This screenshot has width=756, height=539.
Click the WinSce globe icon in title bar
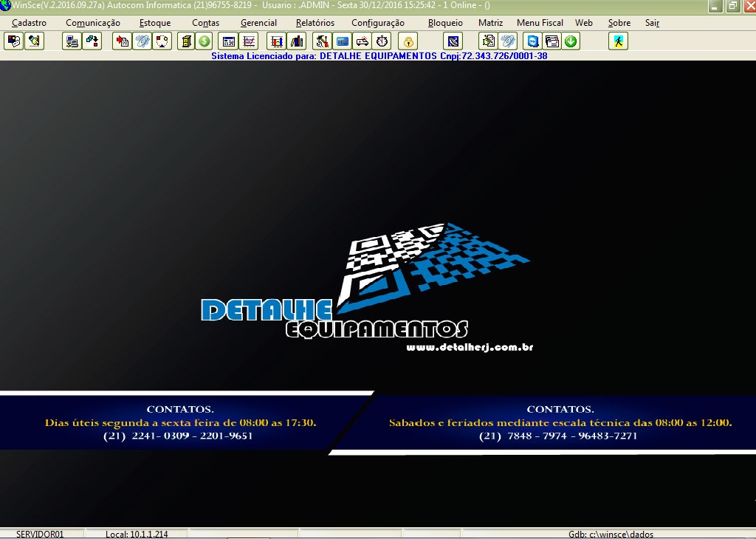pyautogui.click(x=5, y=5)
